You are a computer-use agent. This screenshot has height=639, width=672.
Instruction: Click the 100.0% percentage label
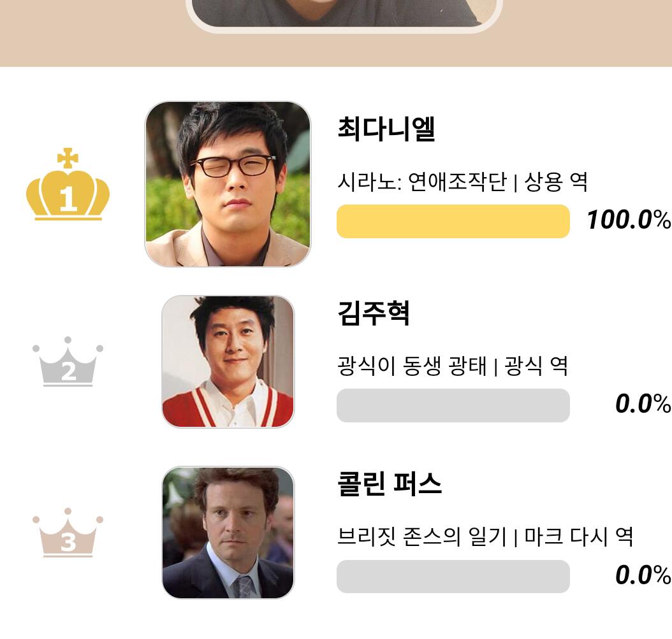point(628,221)
